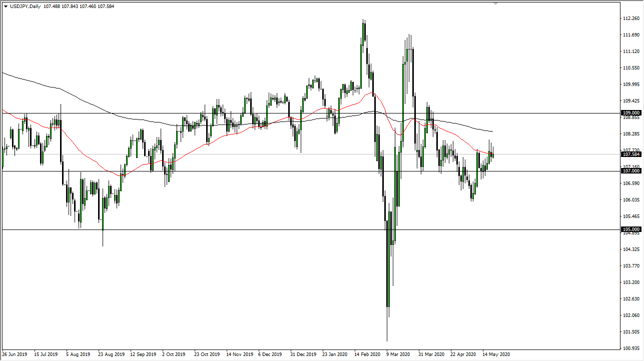Click the highlighted 109.000 price tag
The width and height of the screenshot is (644, 361).
click(x=631, y=112)
